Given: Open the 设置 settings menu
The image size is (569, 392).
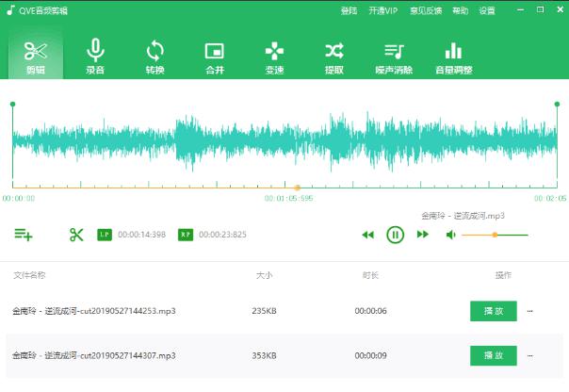Looking at the screenshot, I should coord(487,11).
